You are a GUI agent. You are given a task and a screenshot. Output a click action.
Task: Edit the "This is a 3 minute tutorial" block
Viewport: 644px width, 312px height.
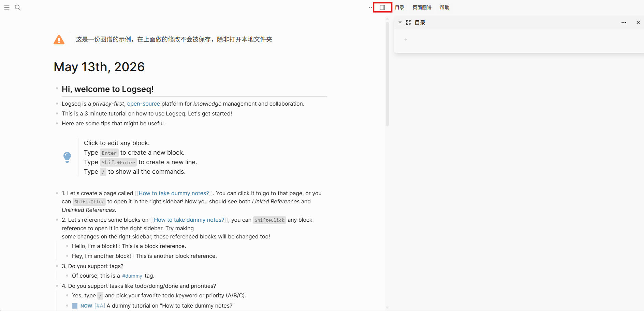pyautogui.click(x=147, y=114)
